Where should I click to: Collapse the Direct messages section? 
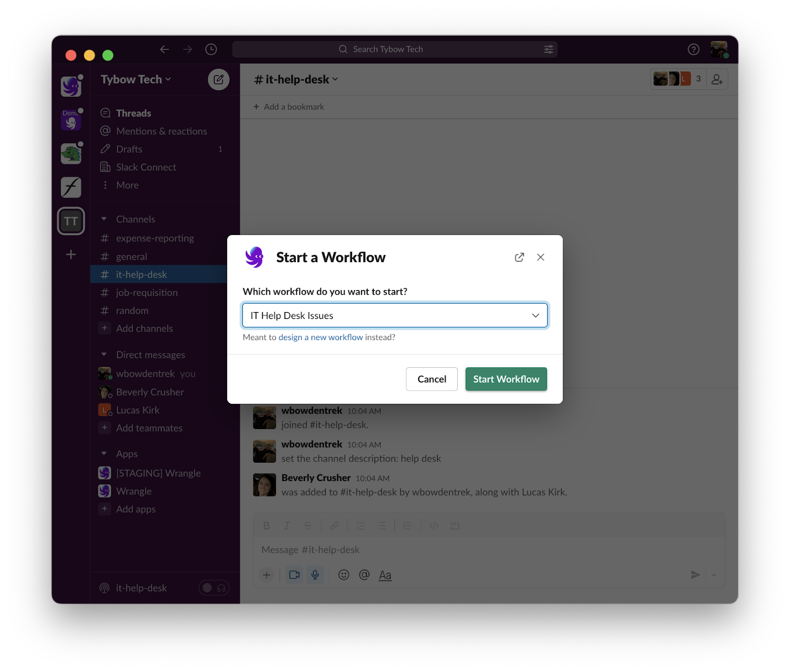(x=104, y=355)
